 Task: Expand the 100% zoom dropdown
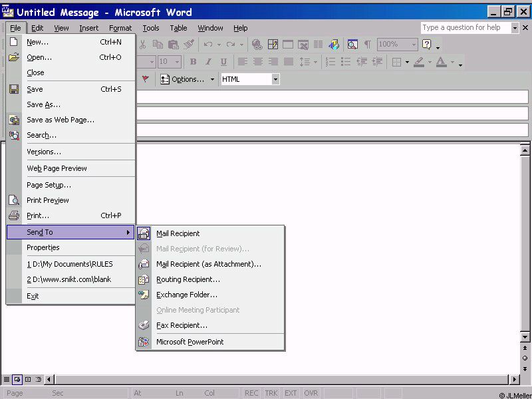414,45
